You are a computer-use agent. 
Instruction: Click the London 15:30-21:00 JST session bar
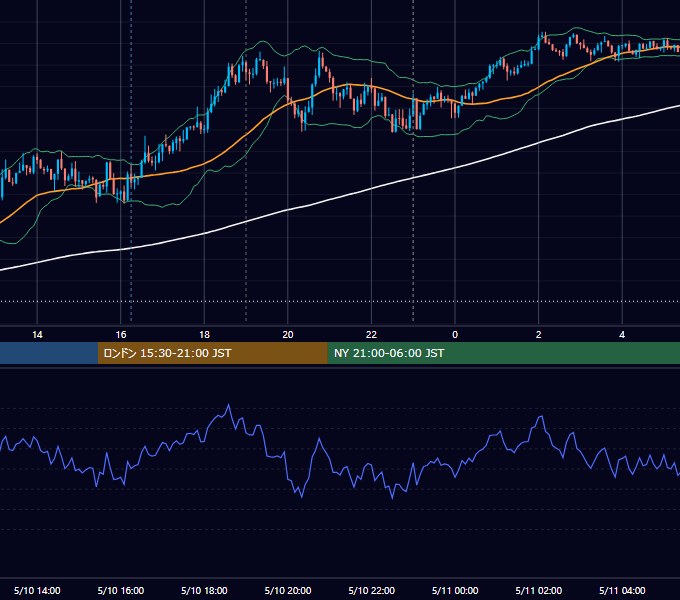pos(212,353)
